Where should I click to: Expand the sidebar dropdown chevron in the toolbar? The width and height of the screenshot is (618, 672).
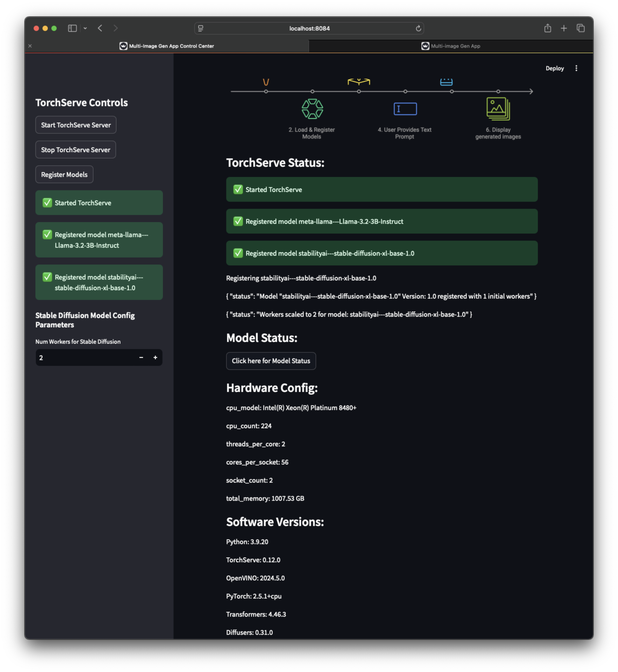click(x=85, y=28)
